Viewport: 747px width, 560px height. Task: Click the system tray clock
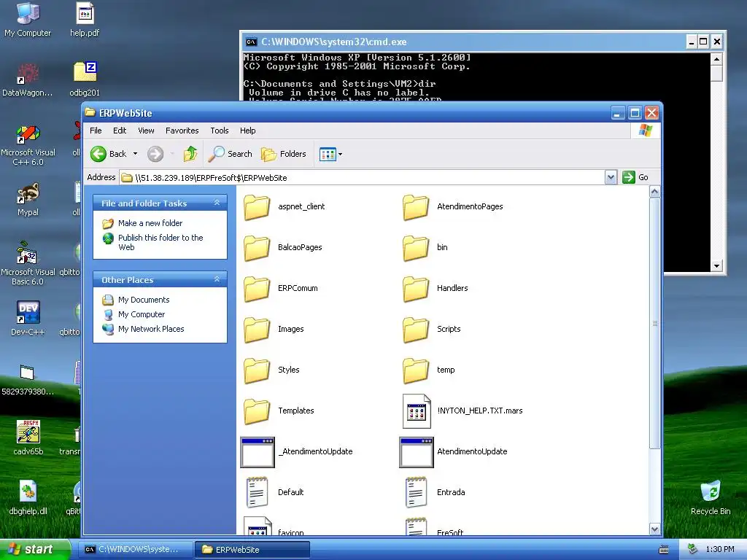click(x=720, y=550)
